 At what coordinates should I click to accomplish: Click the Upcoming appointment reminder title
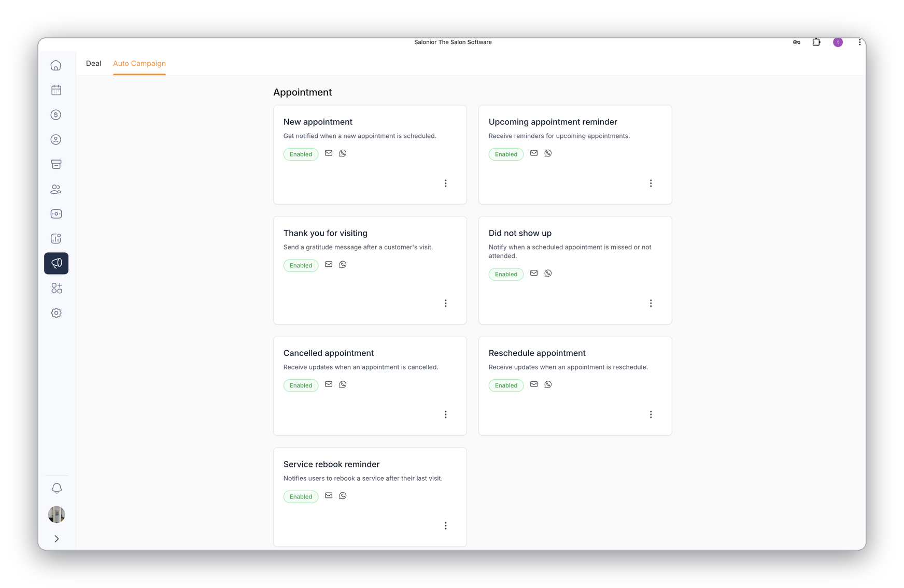[553, 122]
